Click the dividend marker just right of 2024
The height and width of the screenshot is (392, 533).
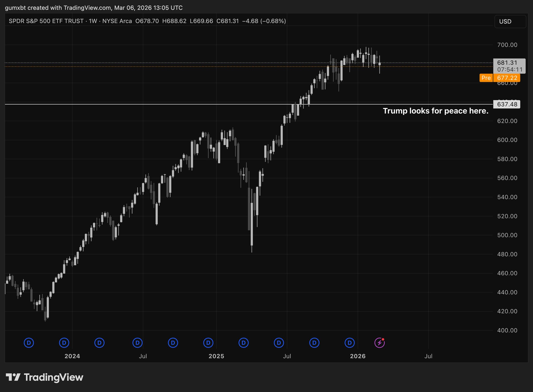99,343
